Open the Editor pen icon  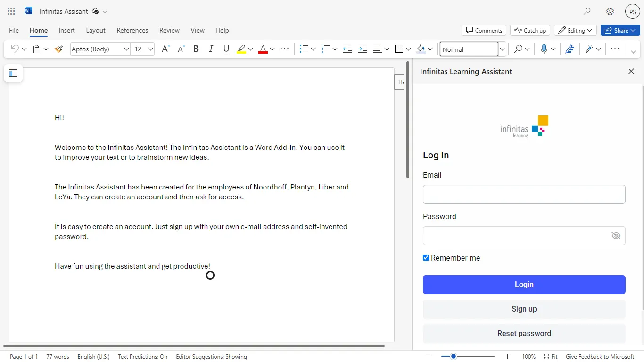coord(570,49)
